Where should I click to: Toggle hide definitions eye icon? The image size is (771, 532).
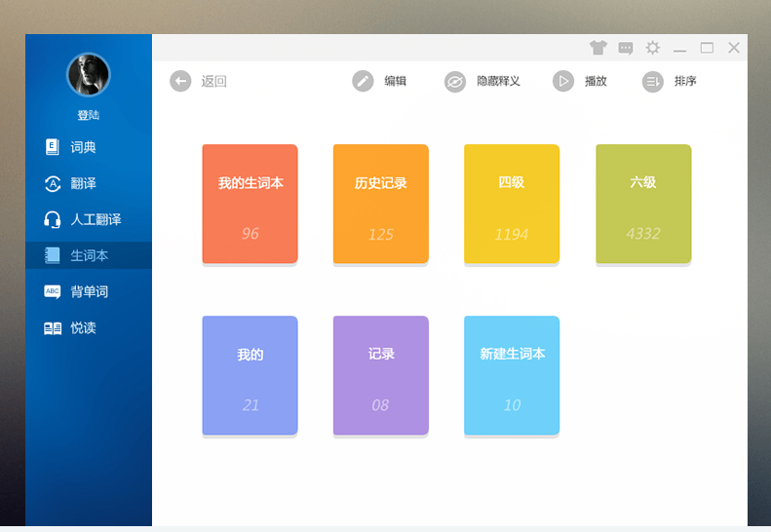455,82
